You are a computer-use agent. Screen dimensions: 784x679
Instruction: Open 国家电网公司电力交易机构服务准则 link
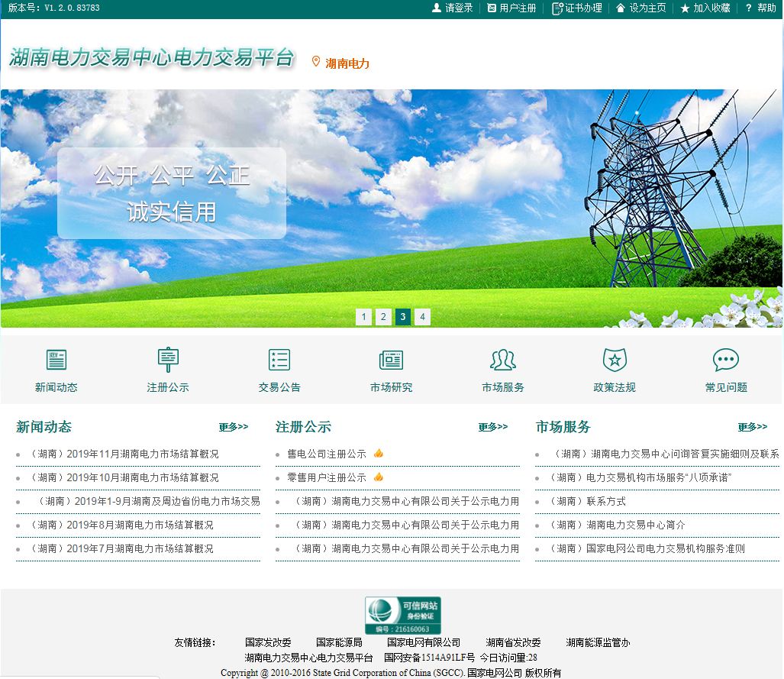(647, 548)
